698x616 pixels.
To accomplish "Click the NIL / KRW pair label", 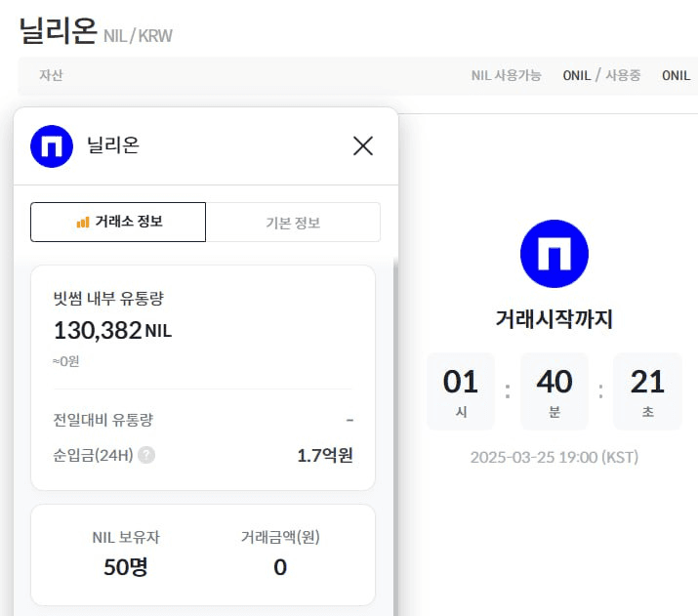I will tap(138, 36).
